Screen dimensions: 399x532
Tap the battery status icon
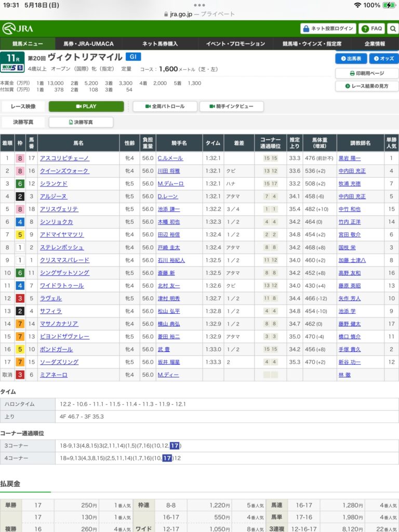[389, 5]
